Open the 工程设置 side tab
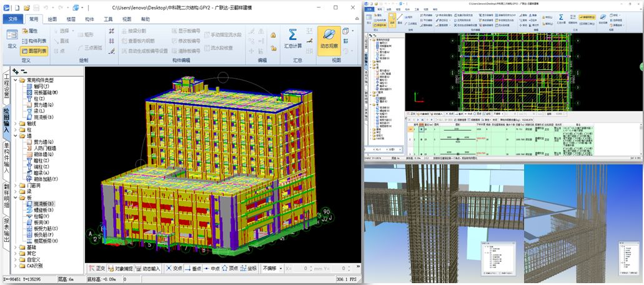Image resolution: width=644 pixels, height=285 pixels. click(x=7, y=87)
